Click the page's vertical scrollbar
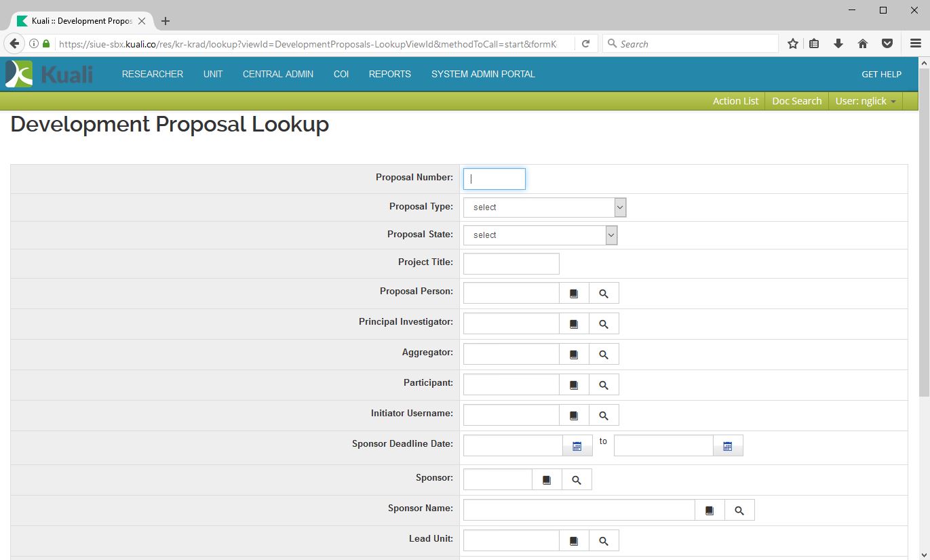This screenshot has width=930, height=560. (x=924, y=231)
